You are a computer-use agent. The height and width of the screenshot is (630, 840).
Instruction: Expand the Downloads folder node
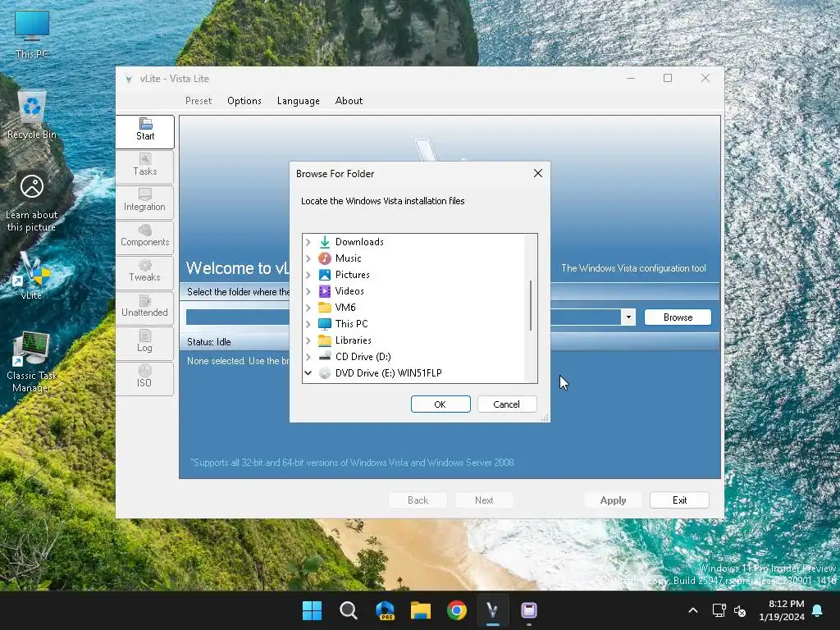tap(308, 242)
